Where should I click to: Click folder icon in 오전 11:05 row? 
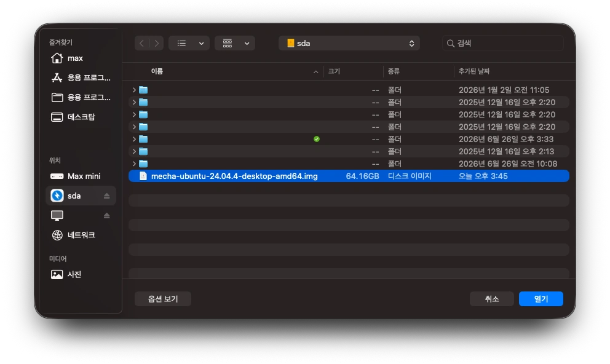pyautogui.click(x=143, y=90)
